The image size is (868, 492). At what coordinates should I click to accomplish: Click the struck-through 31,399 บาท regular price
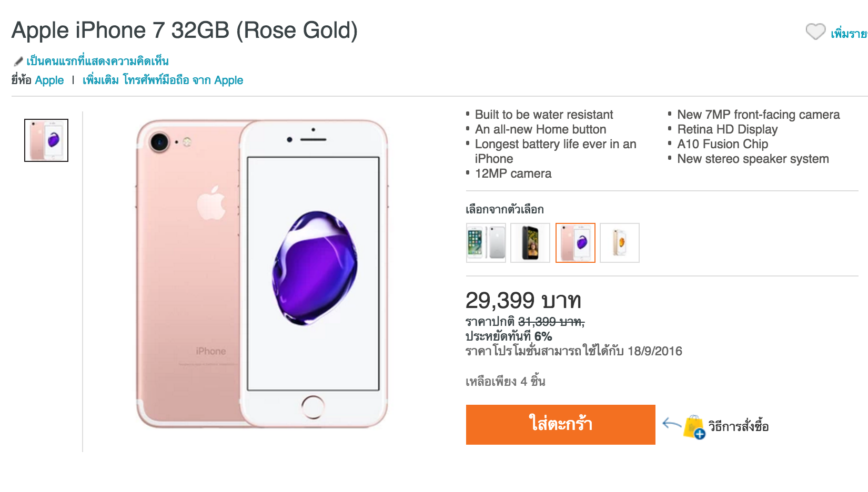coord(551,322)
